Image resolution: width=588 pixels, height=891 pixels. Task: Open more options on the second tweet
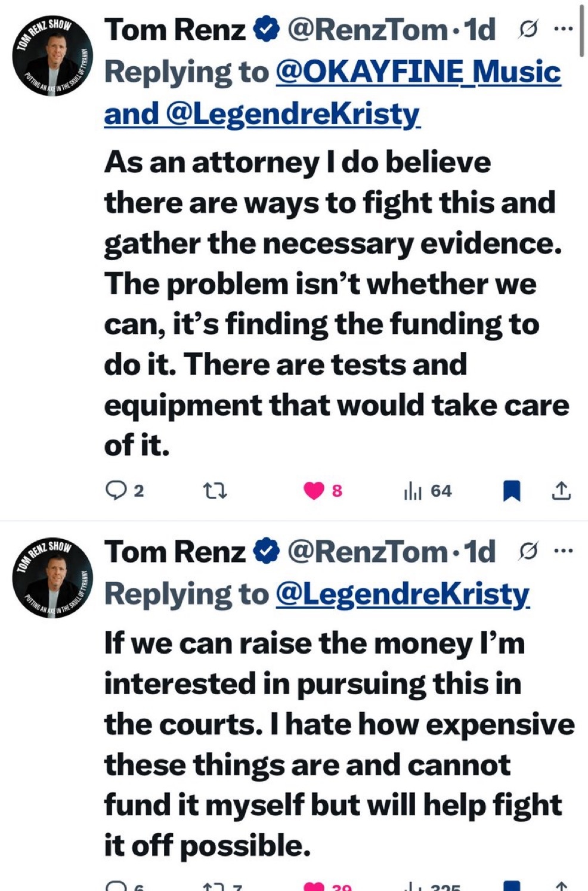(x=563, y=551)
